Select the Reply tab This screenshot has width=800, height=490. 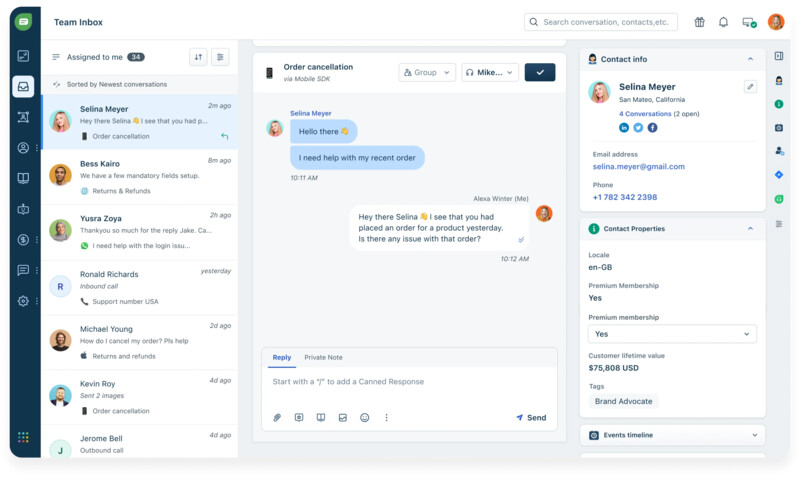coord(281,357)
